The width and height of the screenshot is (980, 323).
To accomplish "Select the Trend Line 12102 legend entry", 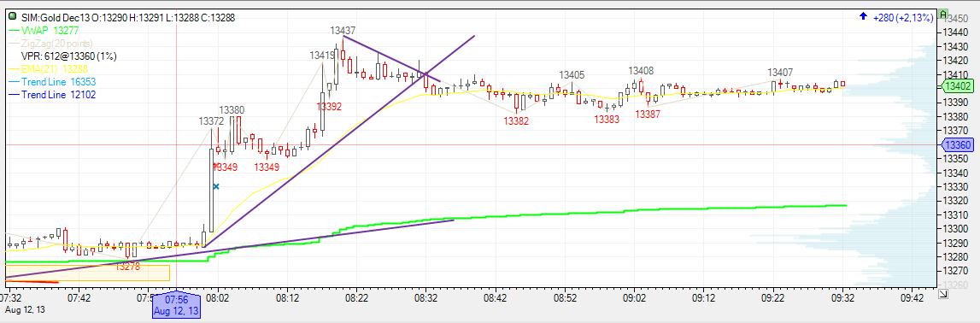I will [x=58, y=94].
